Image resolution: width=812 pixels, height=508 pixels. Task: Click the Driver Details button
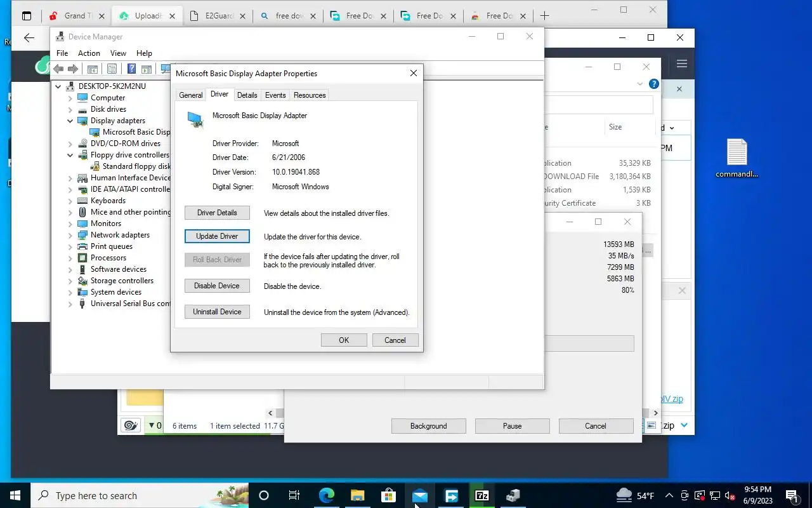[217, 213]
